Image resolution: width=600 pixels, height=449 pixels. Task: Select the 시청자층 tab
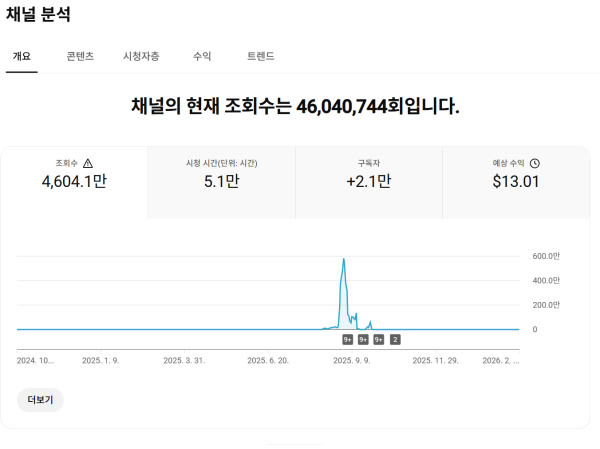click(x=141, y=57)
